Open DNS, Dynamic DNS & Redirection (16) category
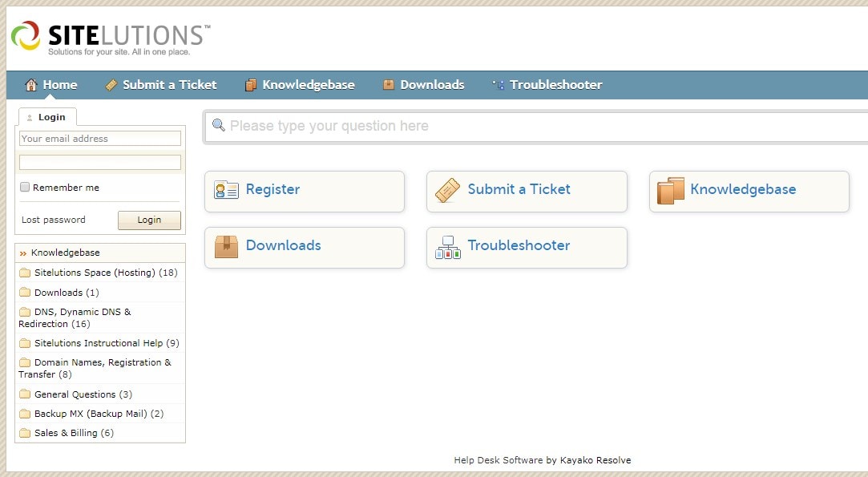Screen dimensions: 868x477 [75, 317]
